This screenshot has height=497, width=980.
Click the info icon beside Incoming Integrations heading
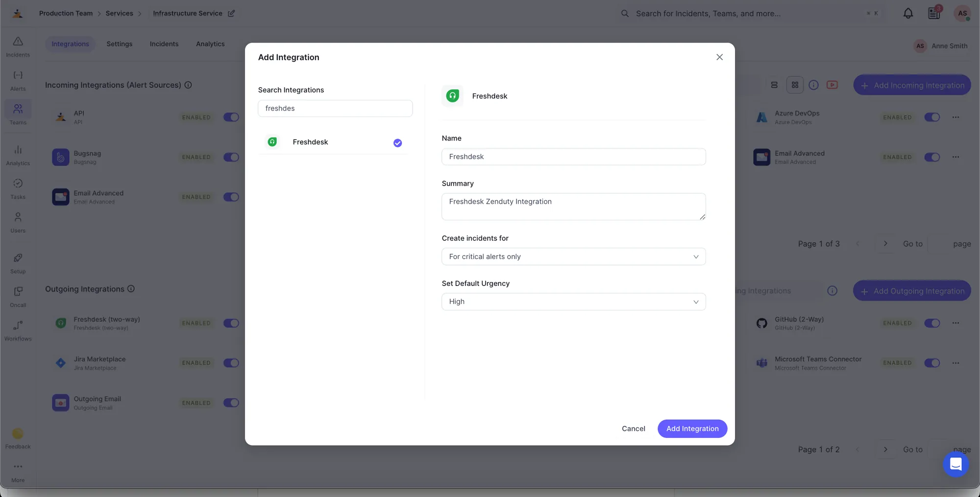pyautogui.click(x=188, y=85)
